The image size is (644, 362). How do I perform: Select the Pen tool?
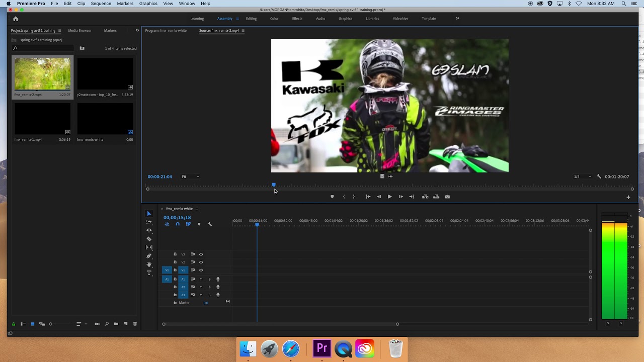point(149,256)
